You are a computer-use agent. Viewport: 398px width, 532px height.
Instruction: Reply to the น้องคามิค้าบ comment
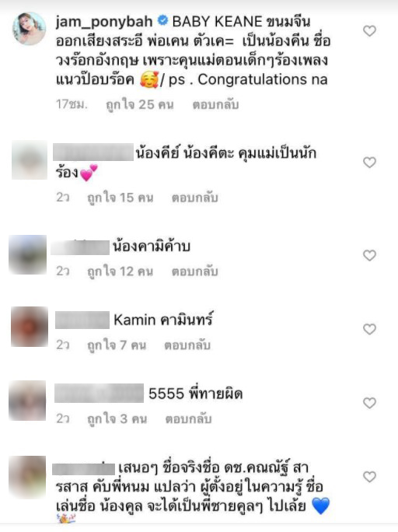click(x=194, y=271)
